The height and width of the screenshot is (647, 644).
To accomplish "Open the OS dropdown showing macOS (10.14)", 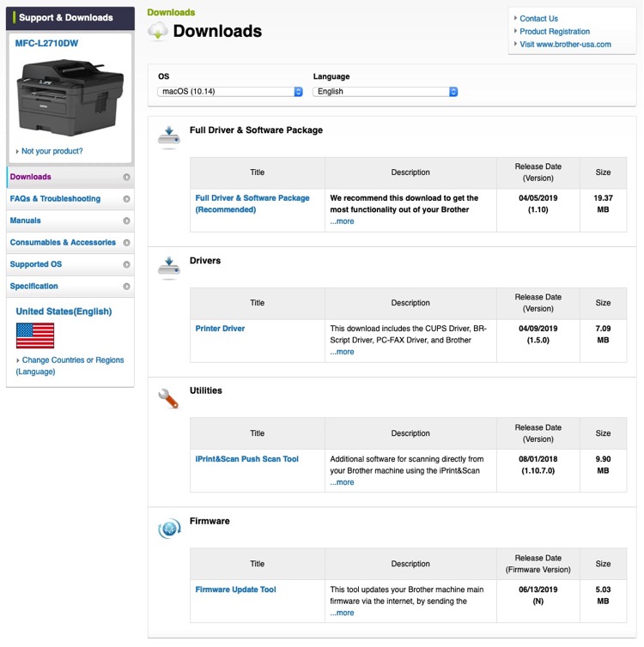I will [x=230, y=92].
